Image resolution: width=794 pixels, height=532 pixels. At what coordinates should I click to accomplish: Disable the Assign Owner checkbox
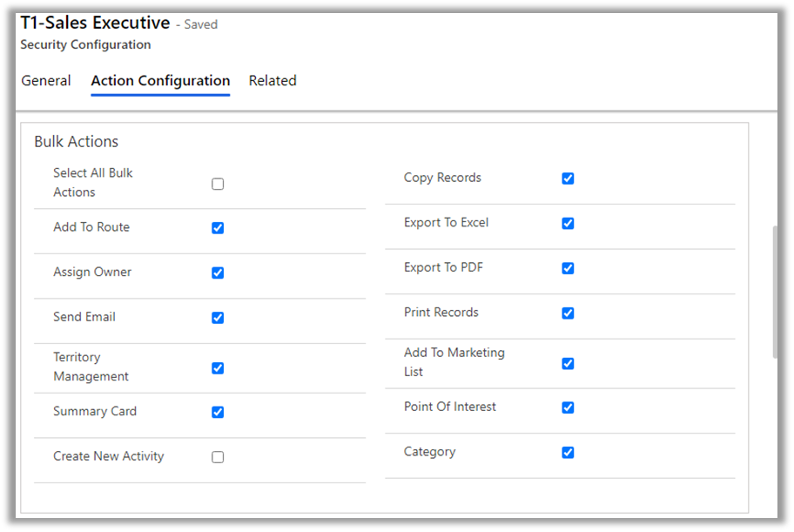pyautogui.click(x=218, y=273)
